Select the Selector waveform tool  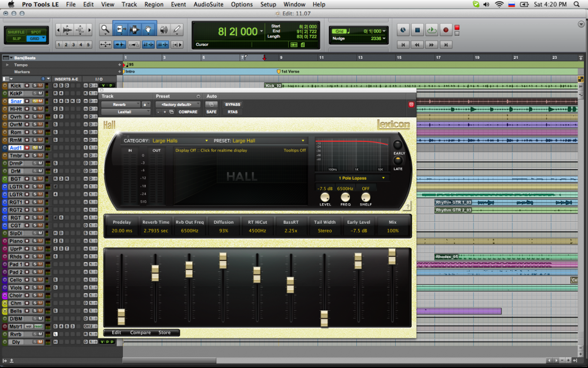(x=134, y=29)
